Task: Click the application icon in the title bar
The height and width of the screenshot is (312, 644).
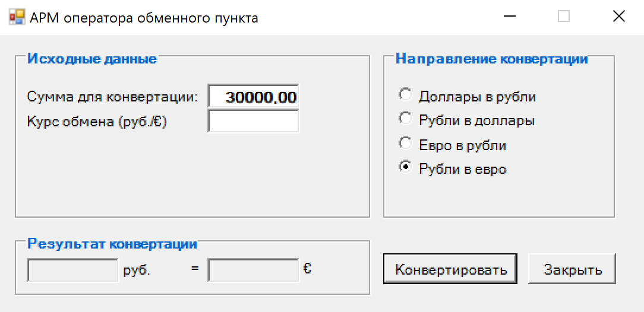Action: 17,18
